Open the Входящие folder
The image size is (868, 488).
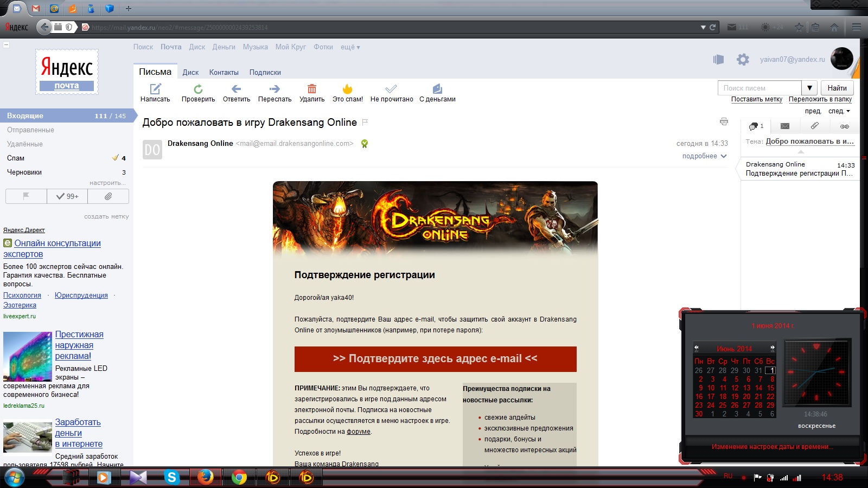pos(67,115)
